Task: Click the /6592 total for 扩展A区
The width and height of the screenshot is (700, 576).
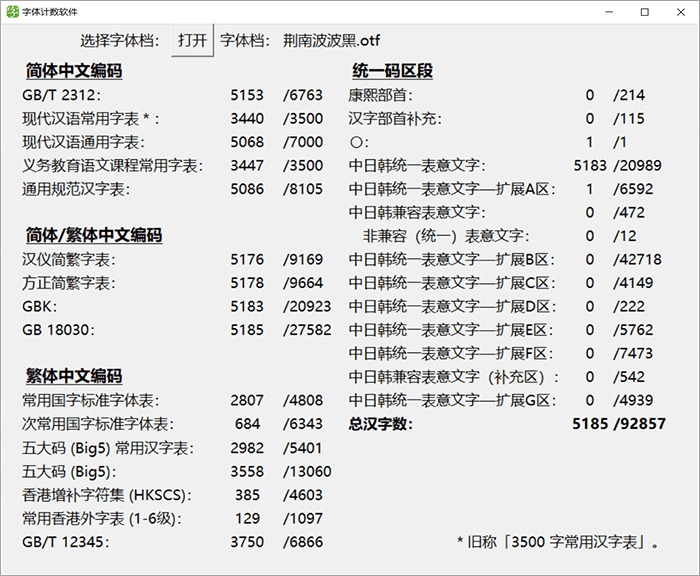Action: (x=633, y=189)
